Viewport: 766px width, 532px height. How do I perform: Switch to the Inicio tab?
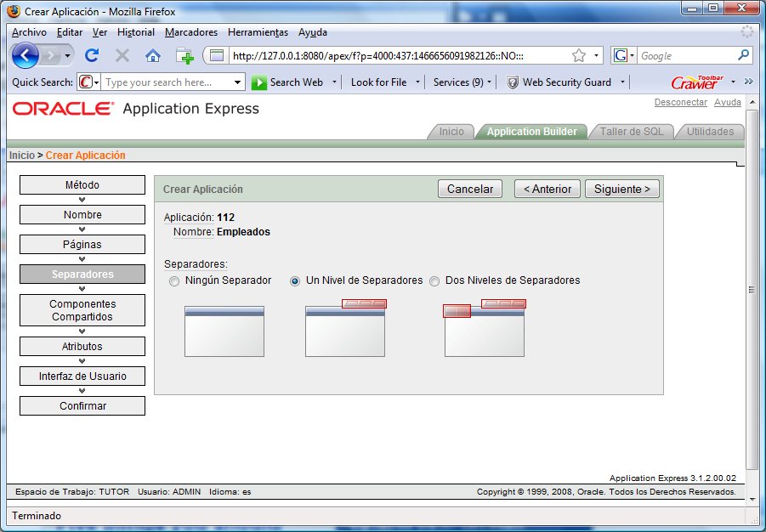451,132
